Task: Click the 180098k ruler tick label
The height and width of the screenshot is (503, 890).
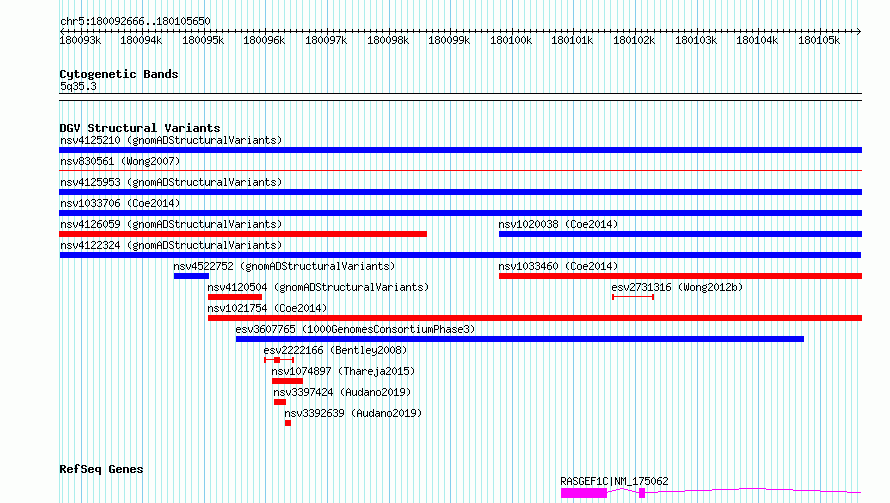Action: tap(388, 40)
